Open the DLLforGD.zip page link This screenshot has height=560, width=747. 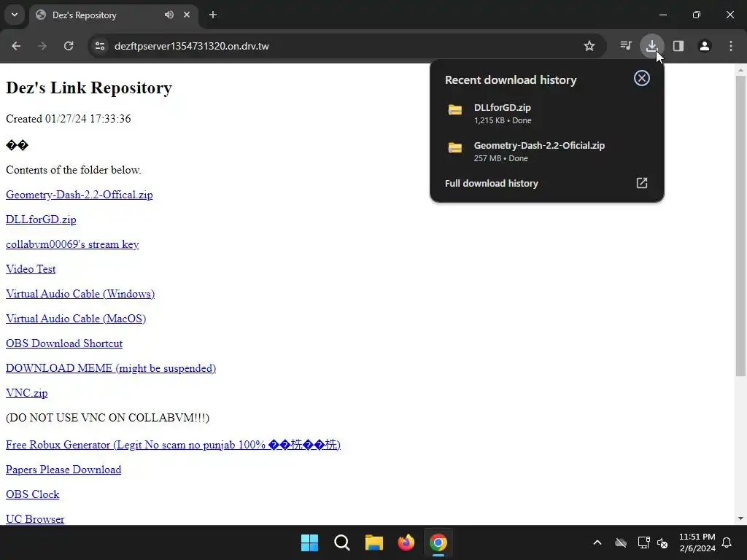(x=41, y=219)
